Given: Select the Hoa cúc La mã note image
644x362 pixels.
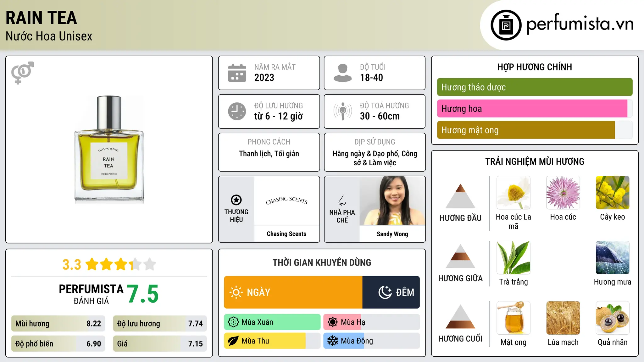Looking at the screenshot, I should 514,193.
